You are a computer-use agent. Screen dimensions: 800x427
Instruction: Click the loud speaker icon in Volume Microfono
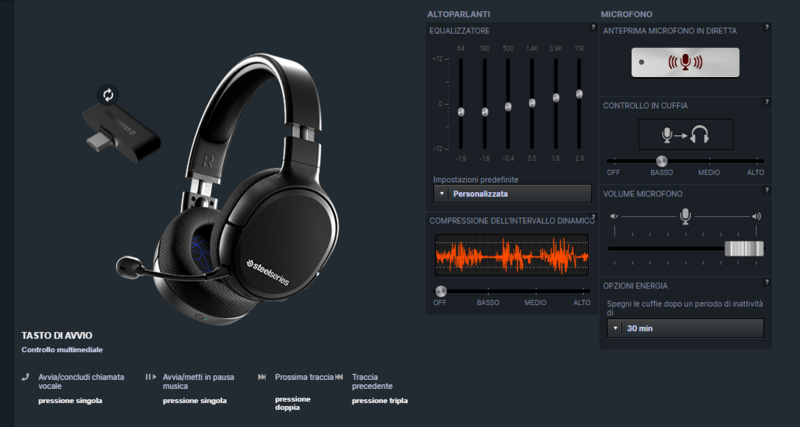(x=756, y=216)
